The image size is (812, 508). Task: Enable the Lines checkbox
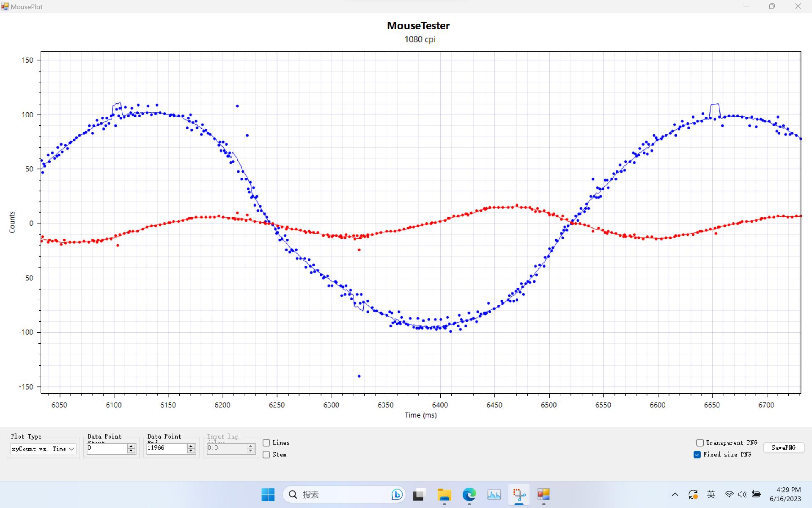coord(266,442)
